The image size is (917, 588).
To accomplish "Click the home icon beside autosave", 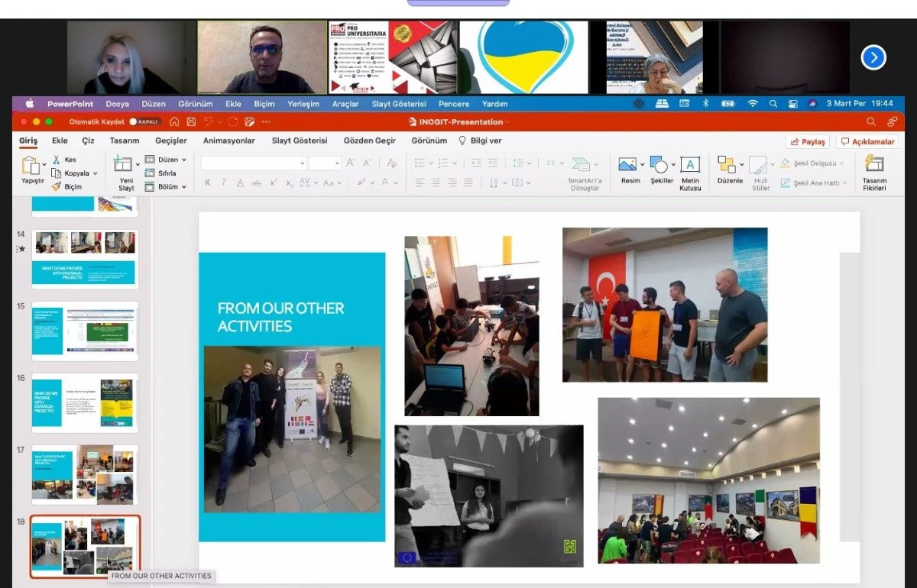I will coord(174,121).
